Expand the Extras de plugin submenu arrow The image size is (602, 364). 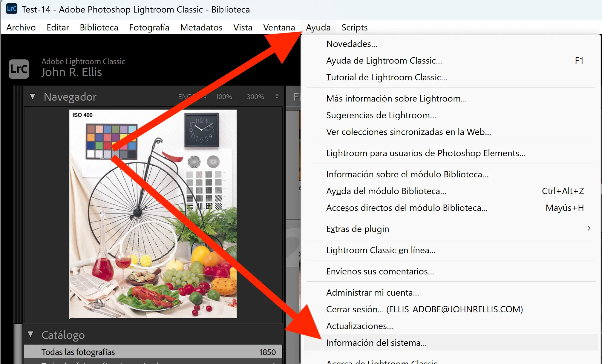589,228
